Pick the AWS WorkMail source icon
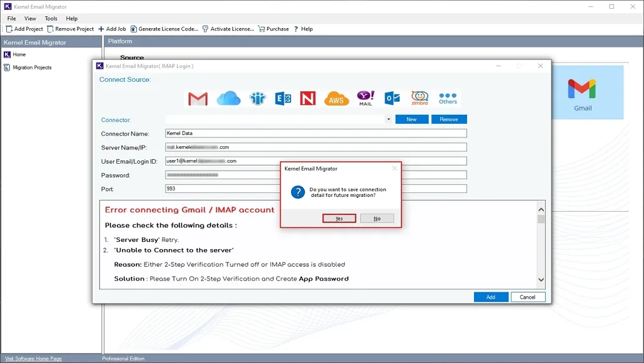This screenshot has width=644, height=363. 336,98
